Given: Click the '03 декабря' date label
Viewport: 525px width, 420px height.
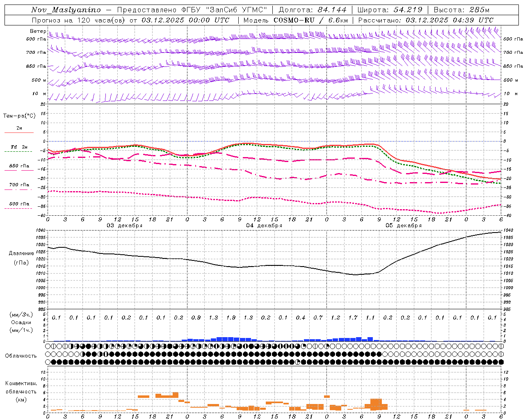Looking at the screenshot, I should click(125, 226).
